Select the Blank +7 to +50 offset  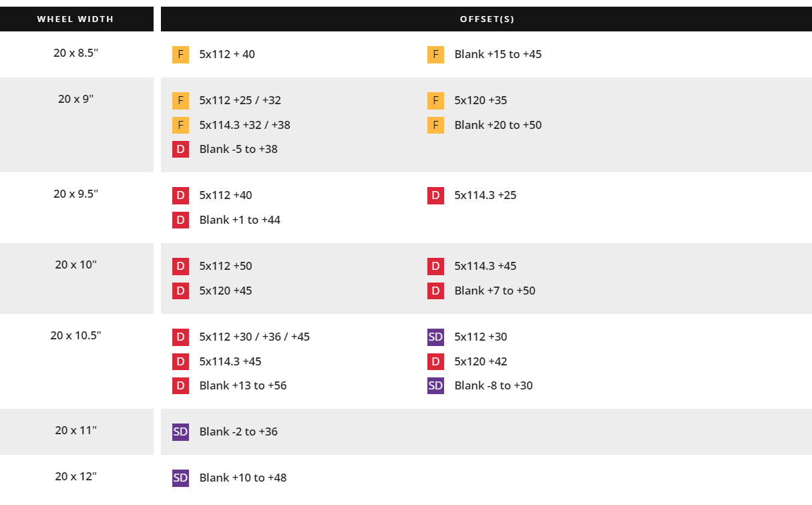coord(494,291)
